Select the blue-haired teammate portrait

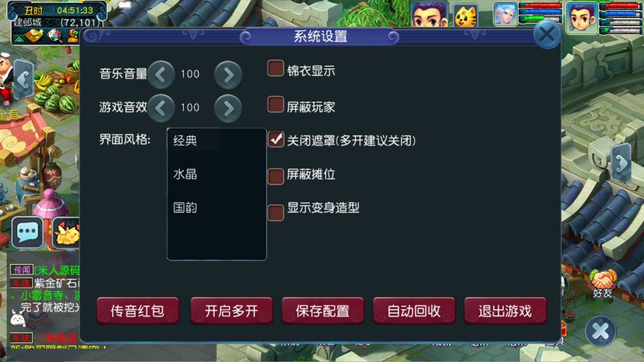[506, 14]
